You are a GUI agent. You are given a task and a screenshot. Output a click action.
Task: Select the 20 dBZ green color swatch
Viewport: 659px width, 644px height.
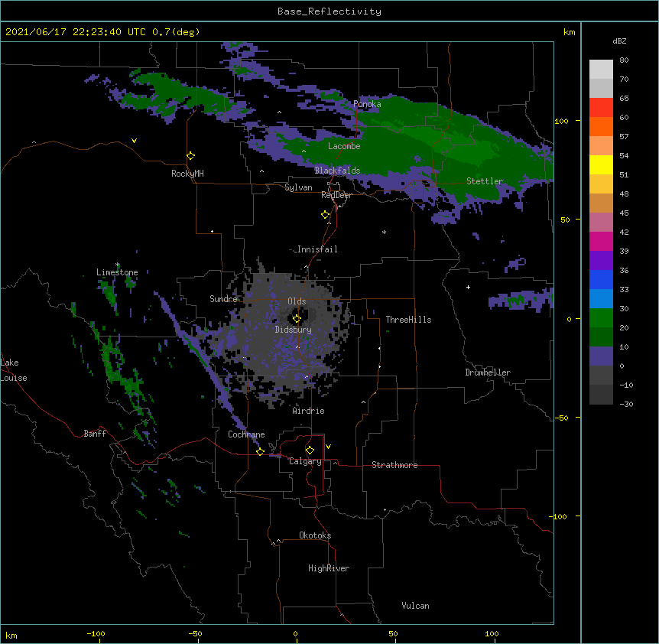pyautogui.click(x=601, y=337)
